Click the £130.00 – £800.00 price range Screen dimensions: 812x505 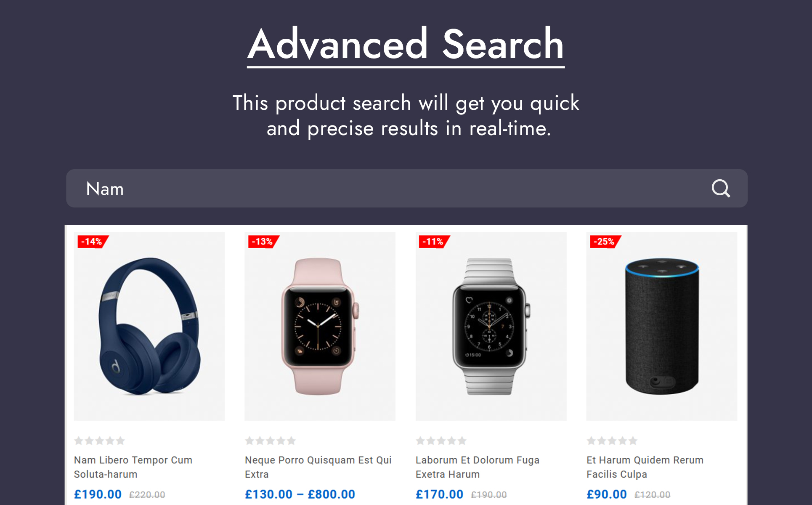tap(300, 494)
